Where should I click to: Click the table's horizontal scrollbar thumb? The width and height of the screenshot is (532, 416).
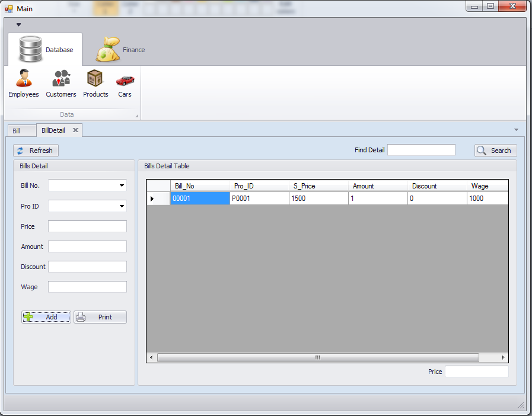point(318,357)
